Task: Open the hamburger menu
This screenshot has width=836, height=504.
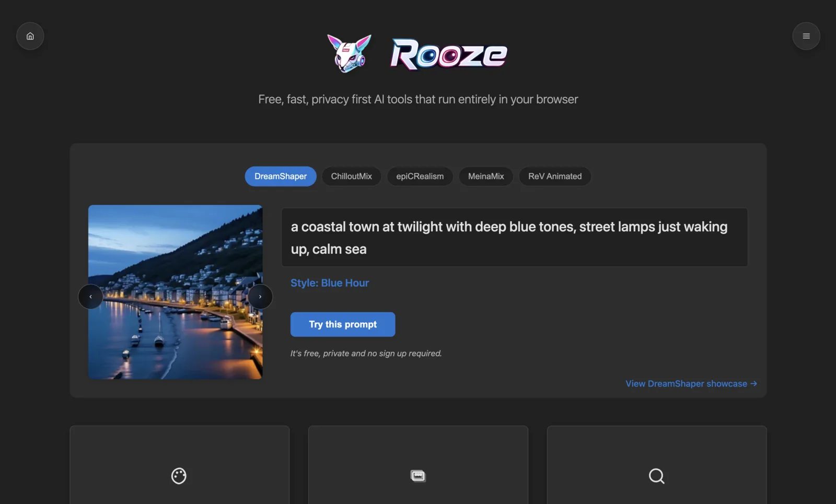Action: click(x=806, y=36)
